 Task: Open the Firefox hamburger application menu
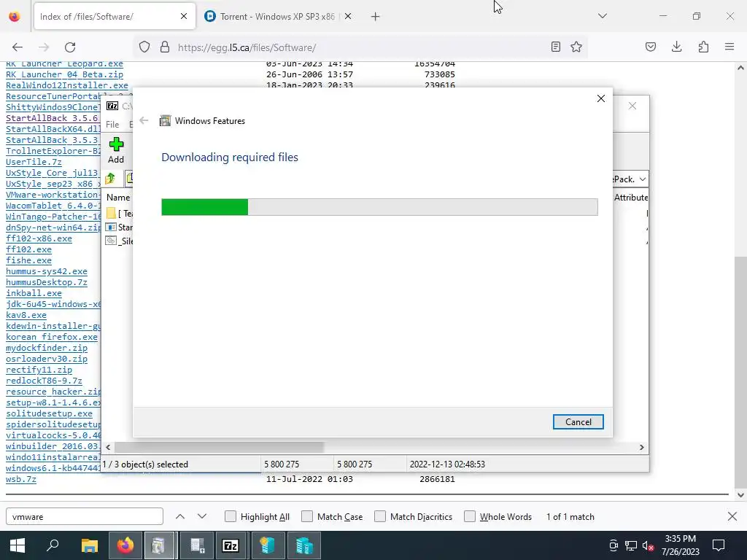pos(729,47)
